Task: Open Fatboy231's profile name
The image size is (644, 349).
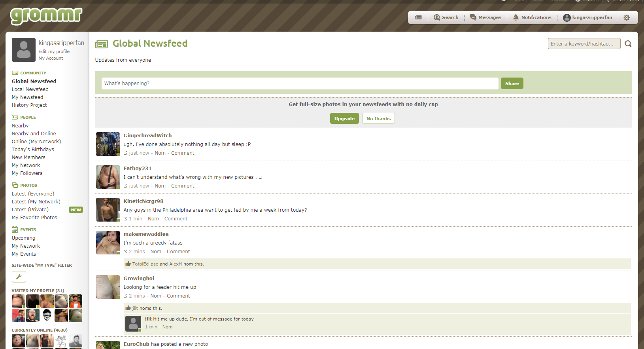Action: tap(138, 168)
